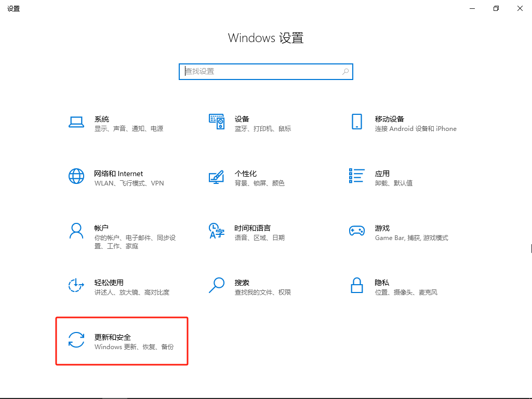Viewport: 532px width, 399px height.
Task: Open 系统 settings via laptop icon
Action: click(76, 122)
